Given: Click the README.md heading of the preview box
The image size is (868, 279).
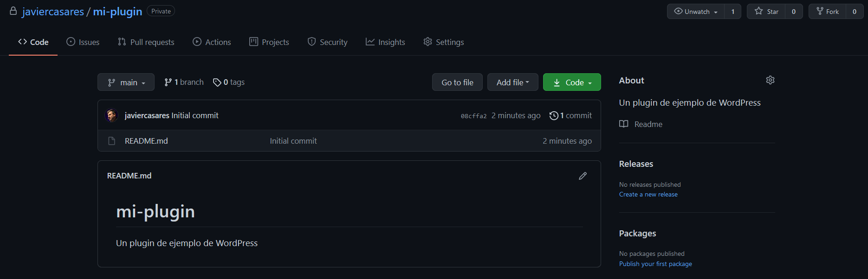Looking at the screenshot, I should click(129, 176).
